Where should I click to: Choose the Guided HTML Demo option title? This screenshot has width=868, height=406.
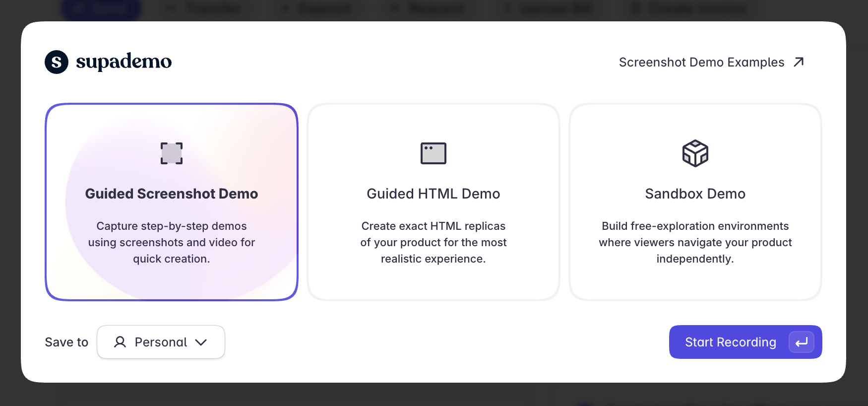[x=433, y=194]
